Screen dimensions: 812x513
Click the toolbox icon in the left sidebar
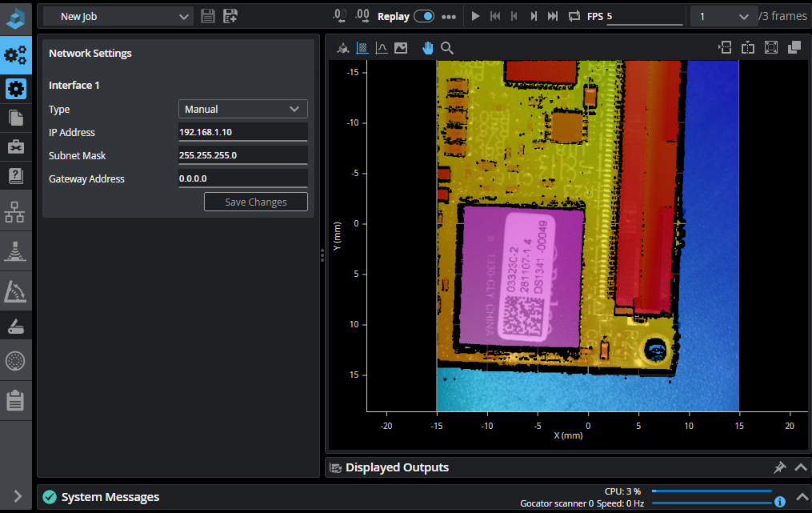pos(15,146)
